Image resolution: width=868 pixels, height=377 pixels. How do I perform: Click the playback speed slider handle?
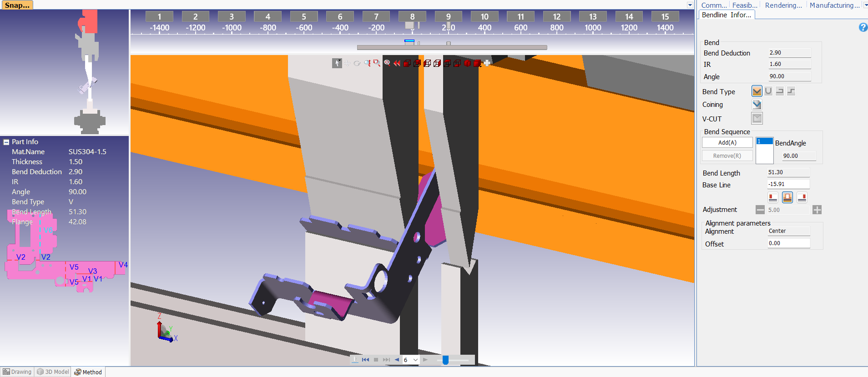click(x=445, y=360)
